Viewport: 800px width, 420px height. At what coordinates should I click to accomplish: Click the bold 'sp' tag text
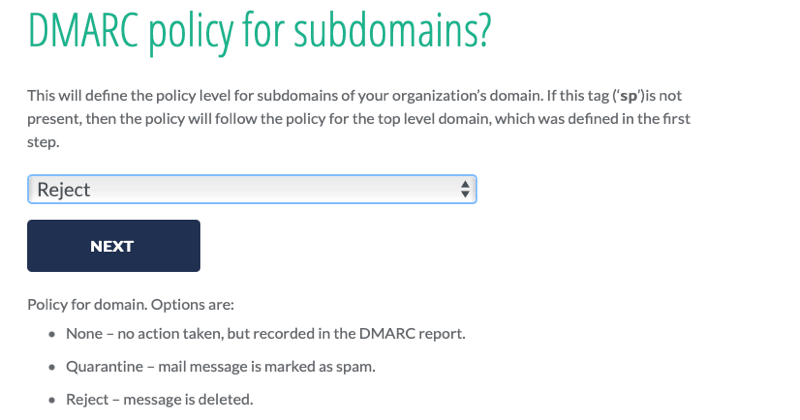628,96
